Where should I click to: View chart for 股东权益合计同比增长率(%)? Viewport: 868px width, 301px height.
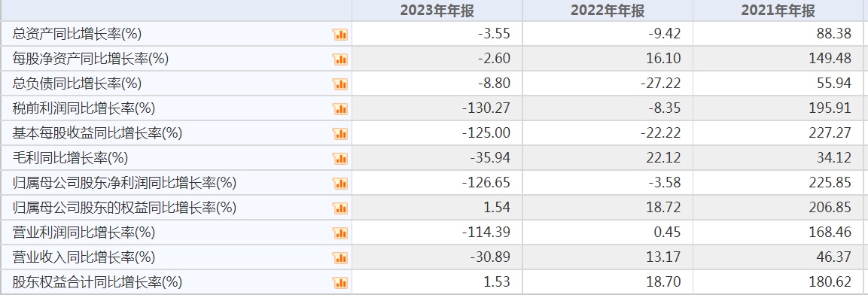340,283
